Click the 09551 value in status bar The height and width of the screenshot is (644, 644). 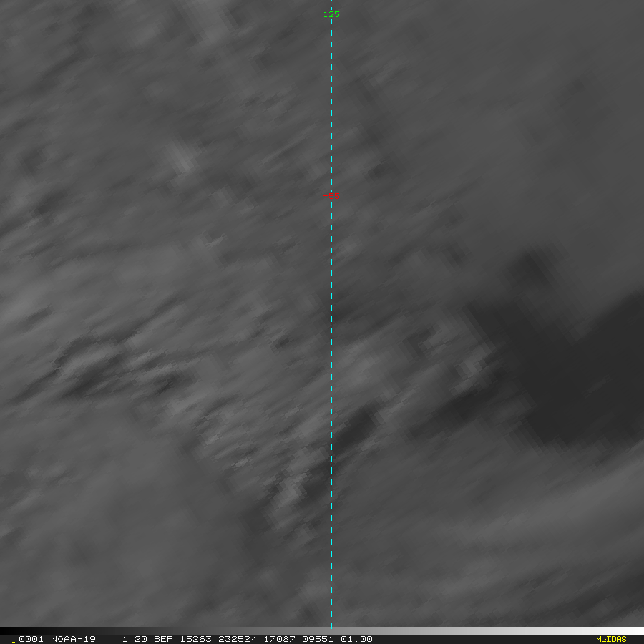point(318,639)
